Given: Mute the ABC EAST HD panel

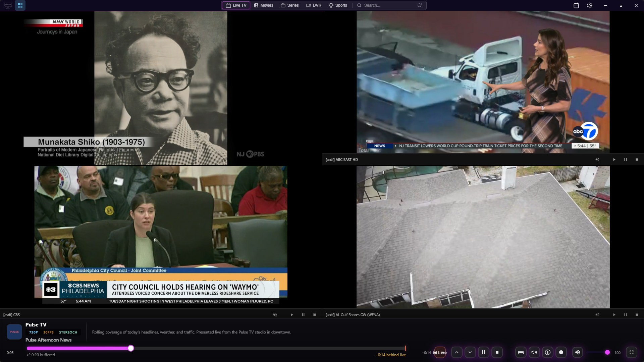Looking at the screenshot, I should [x=597, y=160].
